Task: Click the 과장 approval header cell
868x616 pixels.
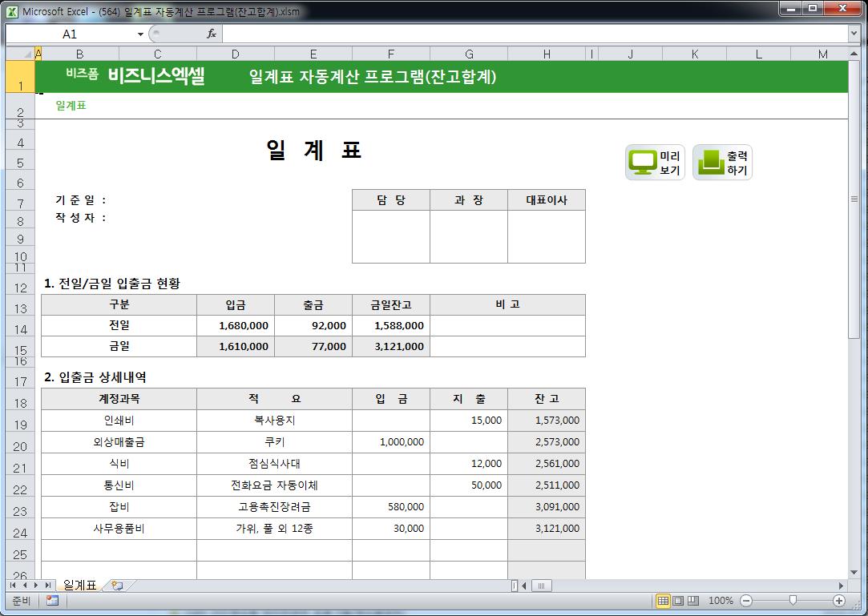Action: [469, 199]
